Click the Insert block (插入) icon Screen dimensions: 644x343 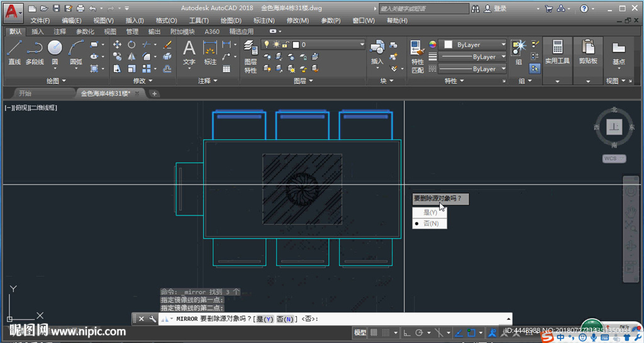pos(377,52)
